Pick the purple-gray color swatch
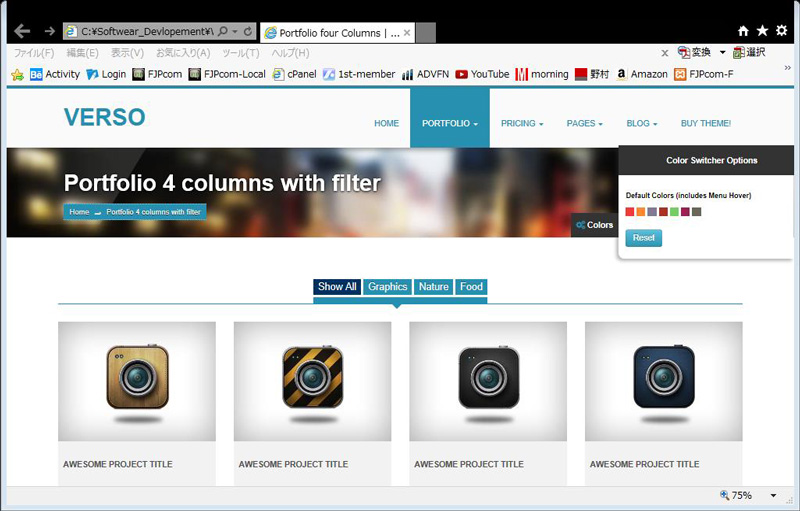 652,212
